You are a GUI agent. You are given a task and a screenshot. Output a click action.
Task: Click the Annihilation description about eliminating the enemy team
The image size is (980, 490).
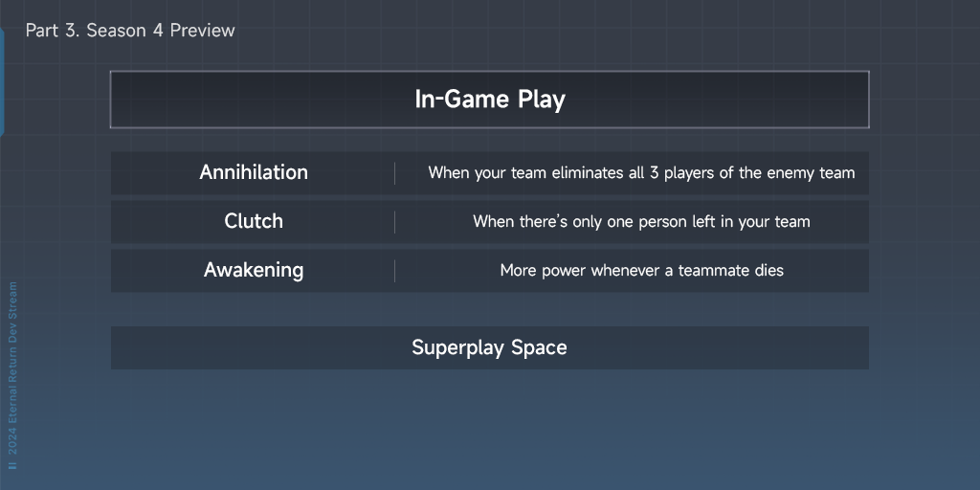click(641, 173)
